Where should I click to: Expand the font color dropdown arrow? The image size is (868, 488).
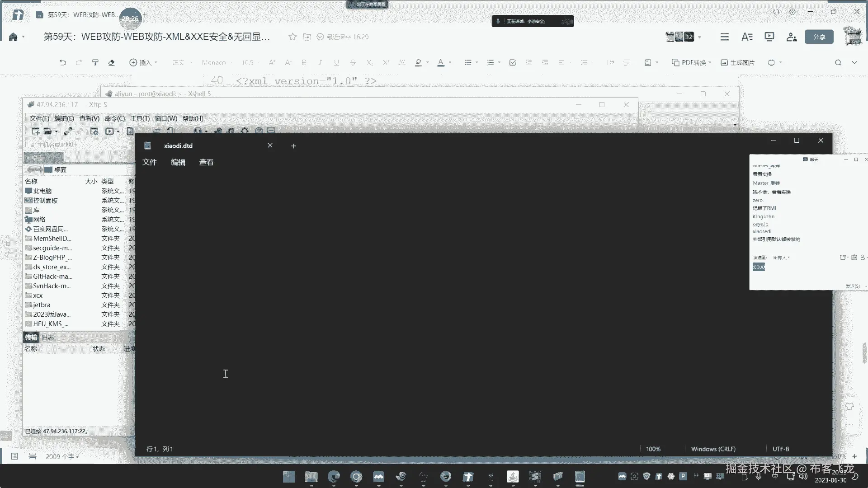click(x=450, y=62)
